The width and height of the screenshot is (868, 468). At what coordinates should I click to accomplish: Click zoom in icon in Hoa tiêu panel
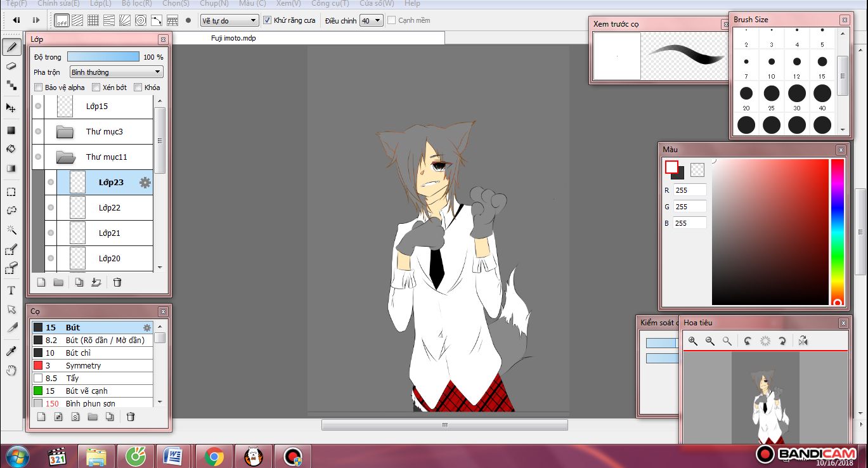693,341
